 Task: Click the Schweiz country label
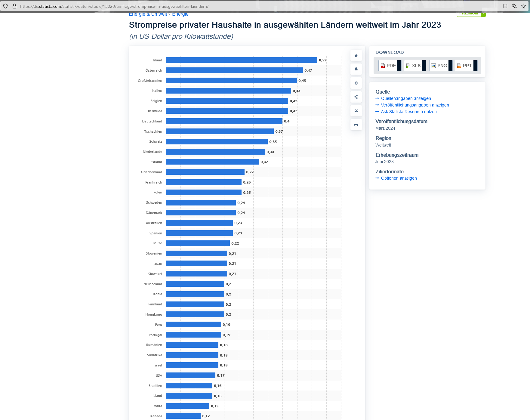pyautogui.click(x=156, y=141)
